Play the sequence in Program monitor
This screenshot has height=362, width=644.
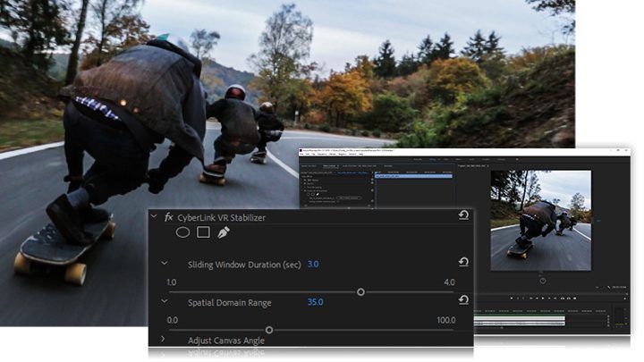(543, 299)
